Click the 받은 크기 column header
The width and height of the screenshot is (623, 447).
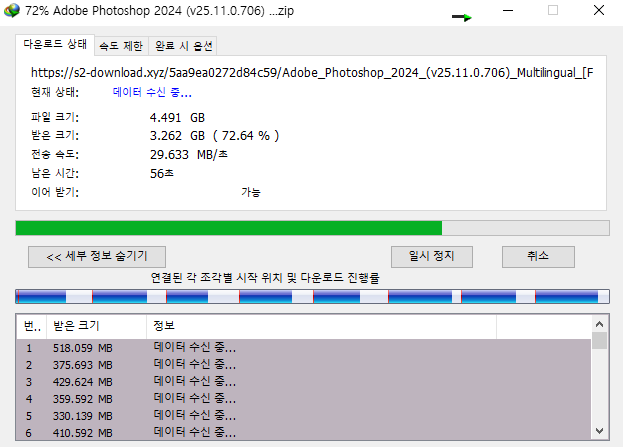97,326
